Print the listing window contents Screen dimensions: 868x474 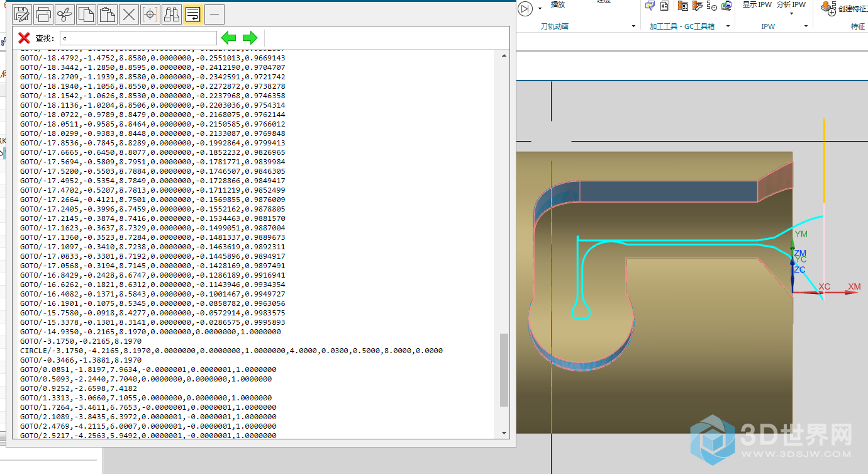tap(43, 14)
